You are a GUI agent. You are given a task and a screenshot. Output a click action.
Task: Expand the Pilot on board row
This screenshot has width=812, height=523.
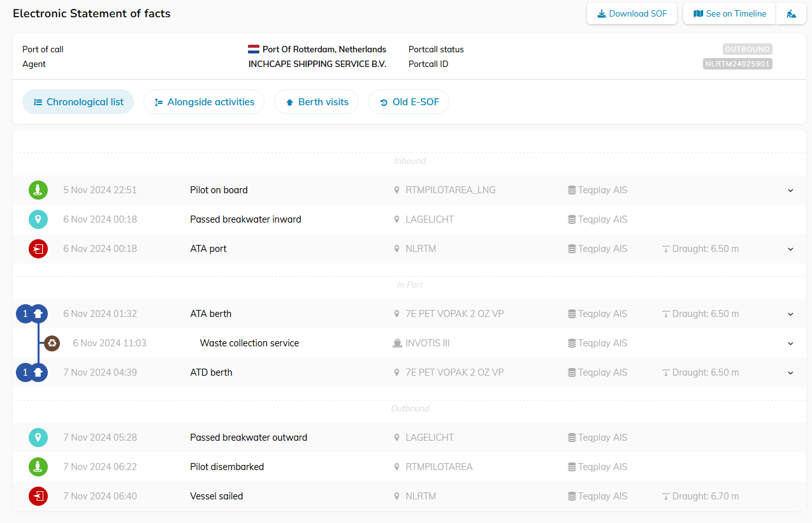tap(790, 190)
